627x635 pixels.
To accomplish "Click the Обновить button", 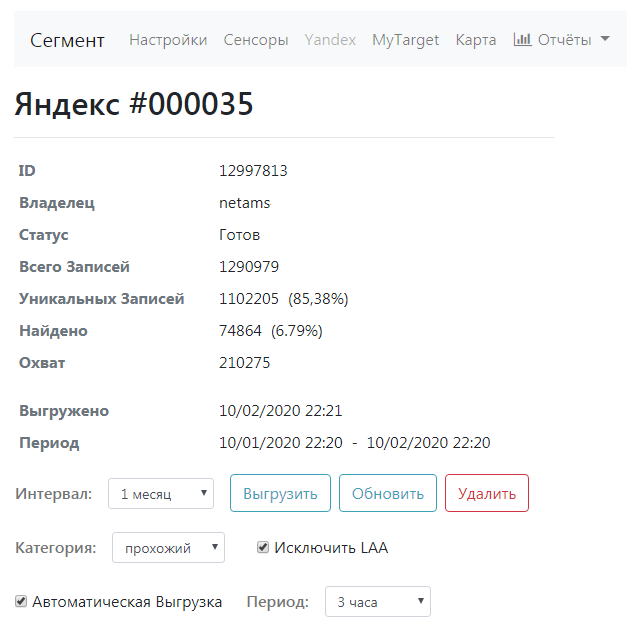I will (388, 493).
